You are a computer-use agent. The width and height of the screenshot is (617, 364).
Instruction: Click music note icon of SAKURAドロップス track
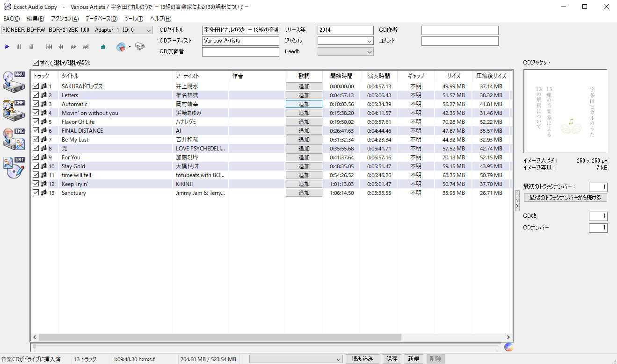[44, 86]
